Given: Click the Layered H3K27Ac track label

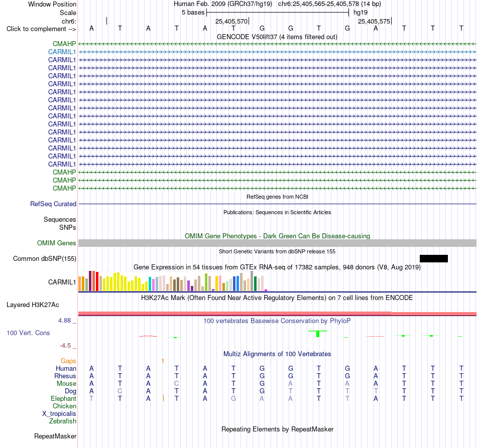Looking at the screenshot, I should click(33, 305).
